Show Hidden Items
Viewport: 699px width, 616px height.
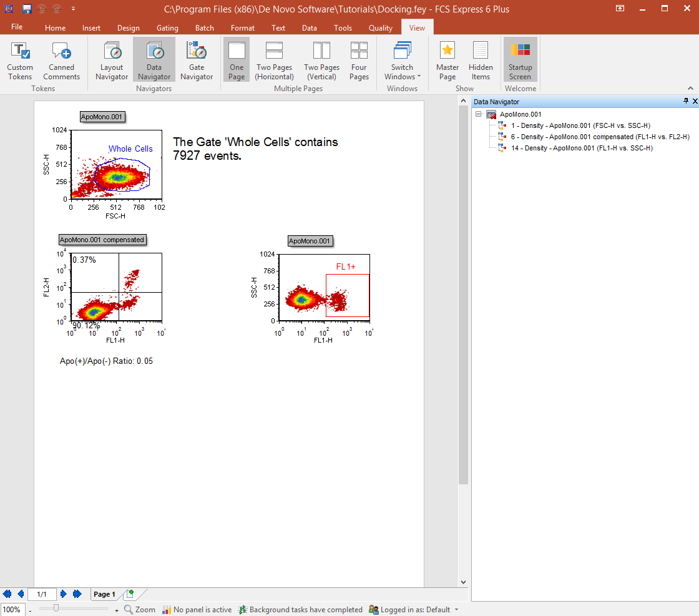click(x=481, y=60)
